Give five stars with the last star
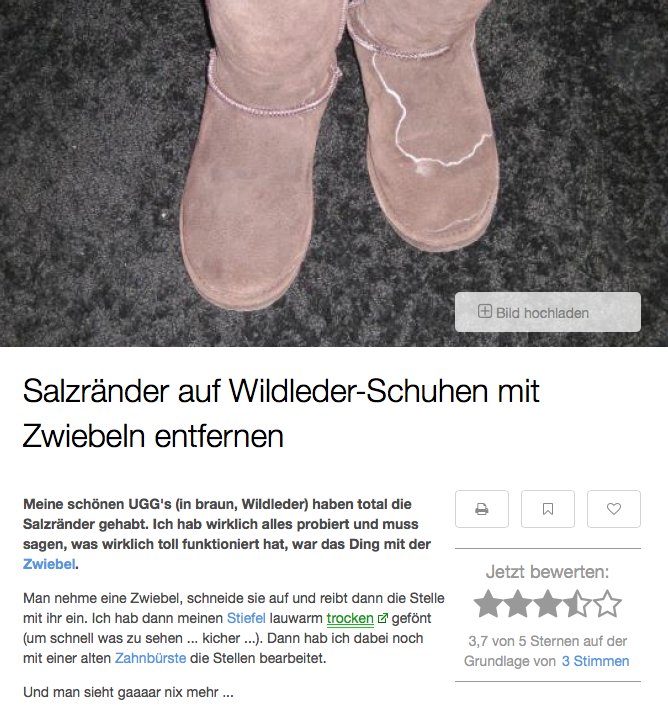This screenshot has height=723, width=668. coord(608,604)
